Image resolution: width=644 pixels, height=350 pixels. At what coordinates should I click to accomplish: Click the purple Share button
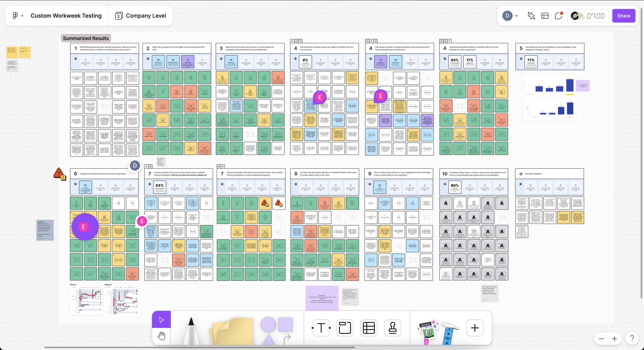point(624,16)
